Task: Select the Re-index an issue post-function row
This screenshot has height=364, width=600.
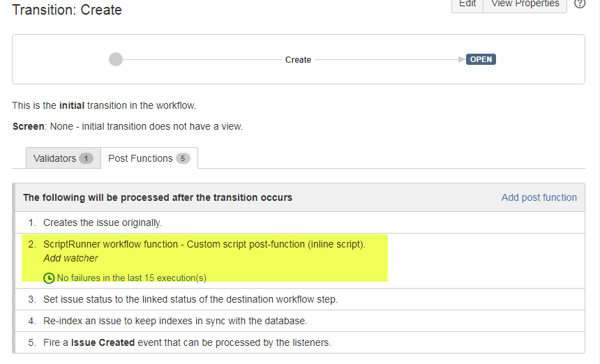Action: pos(174,321)
